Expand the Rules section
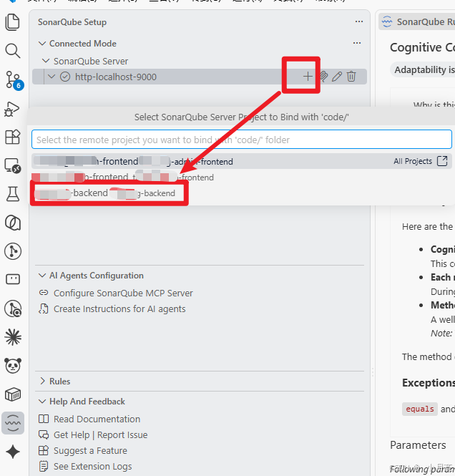 click(x=42, y=381)
